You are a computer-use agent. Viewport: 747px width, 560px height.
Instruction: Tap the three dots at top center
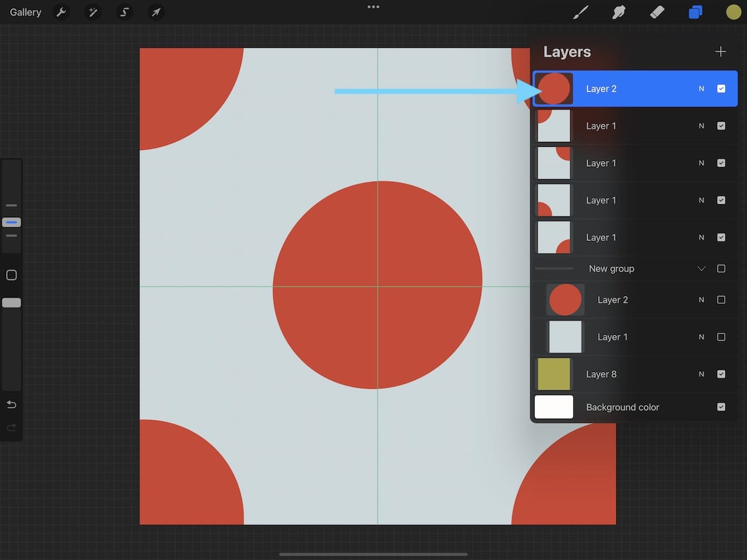pos(374,7)
